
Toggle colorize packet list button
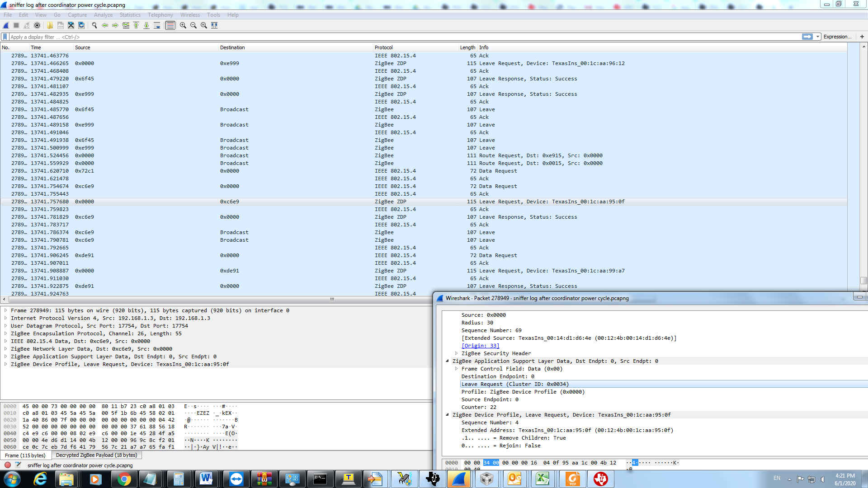tap(170, 25)
